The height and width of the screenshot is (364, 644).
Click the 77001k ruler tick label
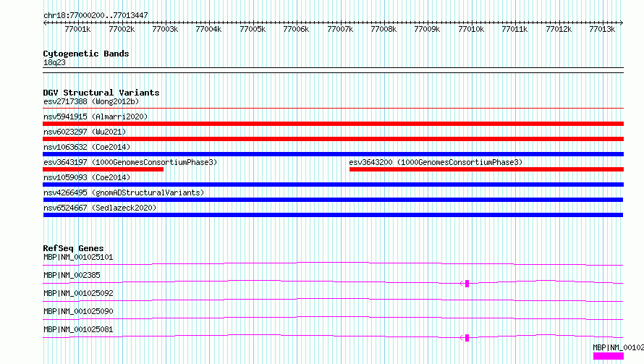pos(77,29)
